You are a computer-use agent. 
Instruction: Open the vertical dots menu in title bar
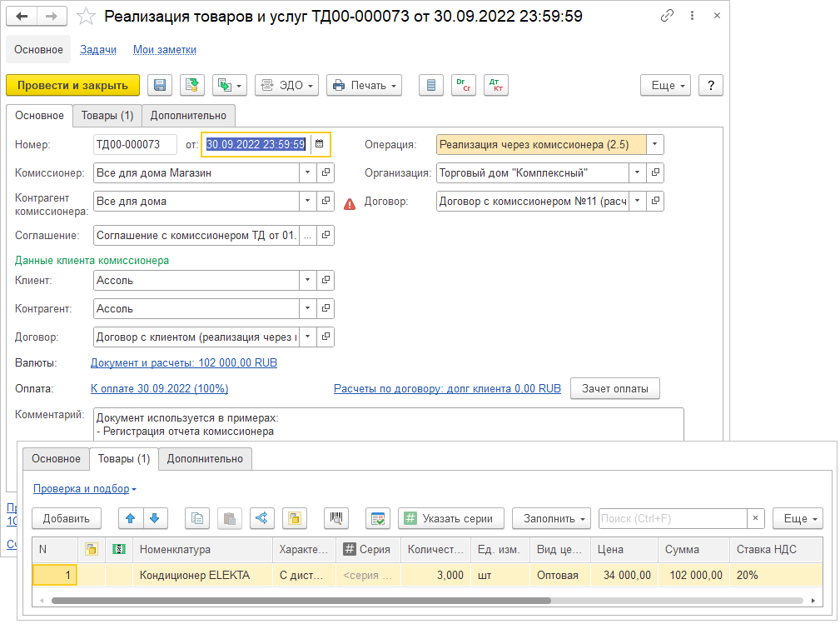[x=692, y=16]
